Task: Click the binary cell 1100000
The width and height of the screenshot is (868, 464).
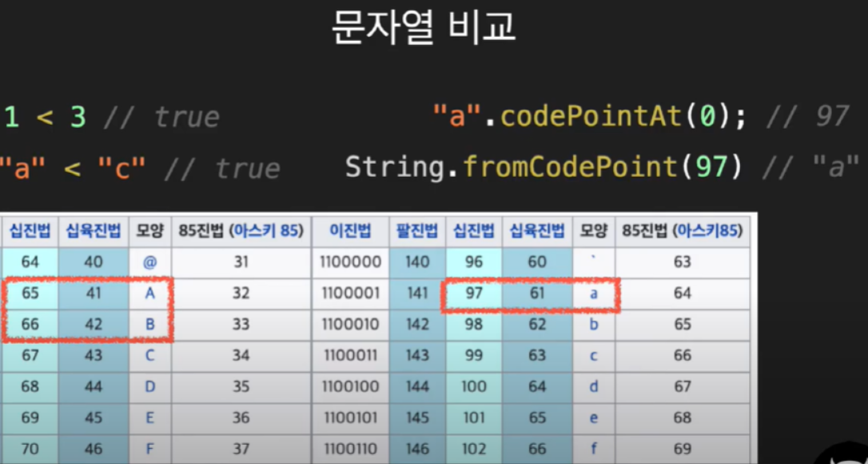Action: 350,262
